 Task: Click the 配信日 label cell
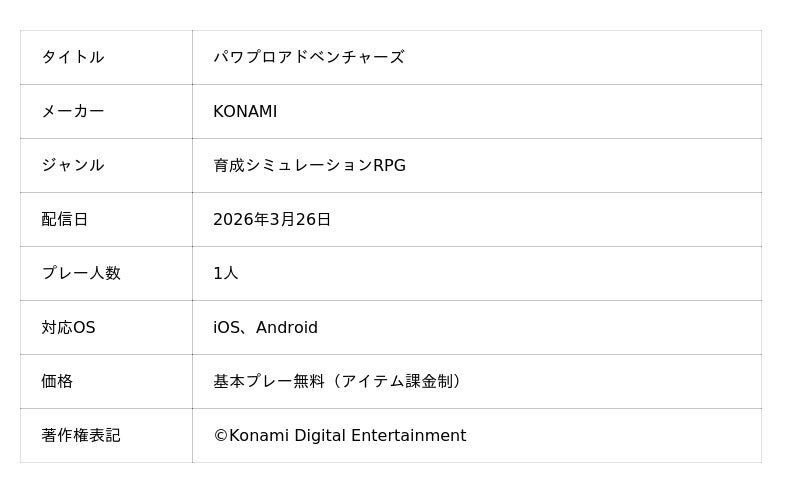[65, 219]
